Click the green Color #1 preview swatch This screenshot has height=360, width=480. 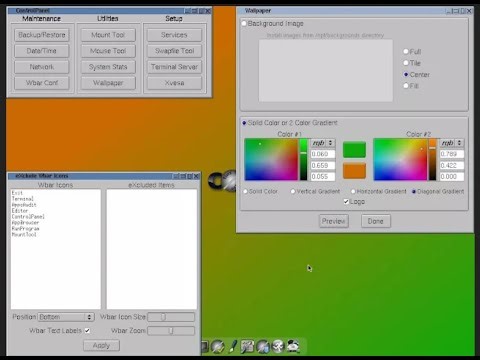pyautogui.click(x=354, y=150)
